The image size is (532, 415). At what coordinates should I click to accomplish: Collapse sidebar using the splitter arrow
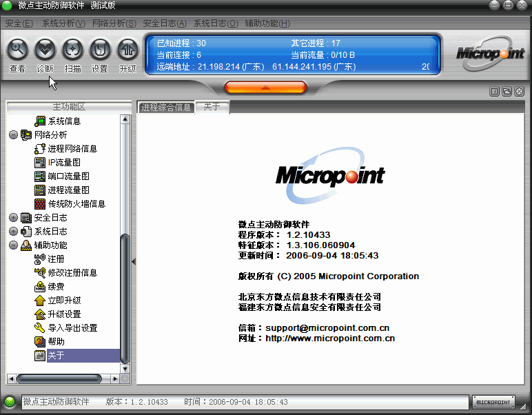tap(134, 262)
